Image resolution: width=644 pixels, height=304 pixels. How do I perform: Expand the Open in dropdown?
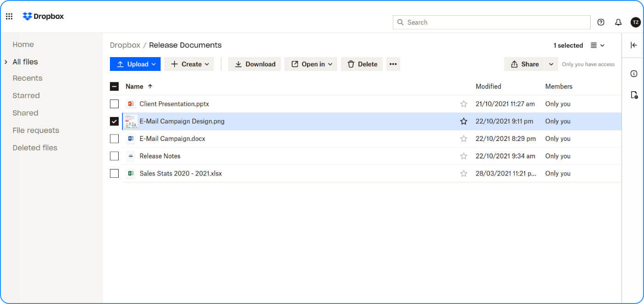tap(310, 64)
